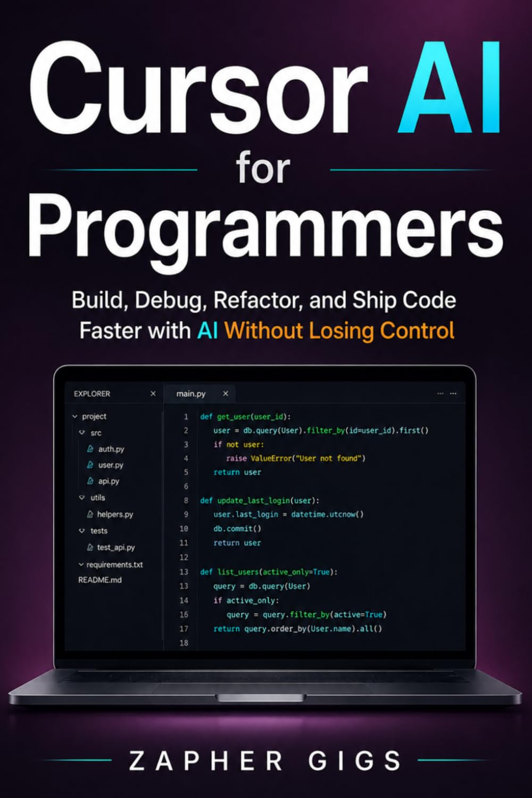Click 'return user' on line 5
The height and width of the screenshot is (798, 532).
(x=237, y=472)
